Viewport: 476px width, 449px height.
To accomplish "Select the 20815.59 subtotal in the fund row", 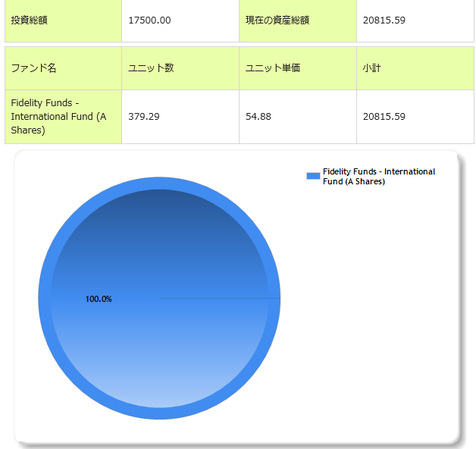I will (384, 116).
